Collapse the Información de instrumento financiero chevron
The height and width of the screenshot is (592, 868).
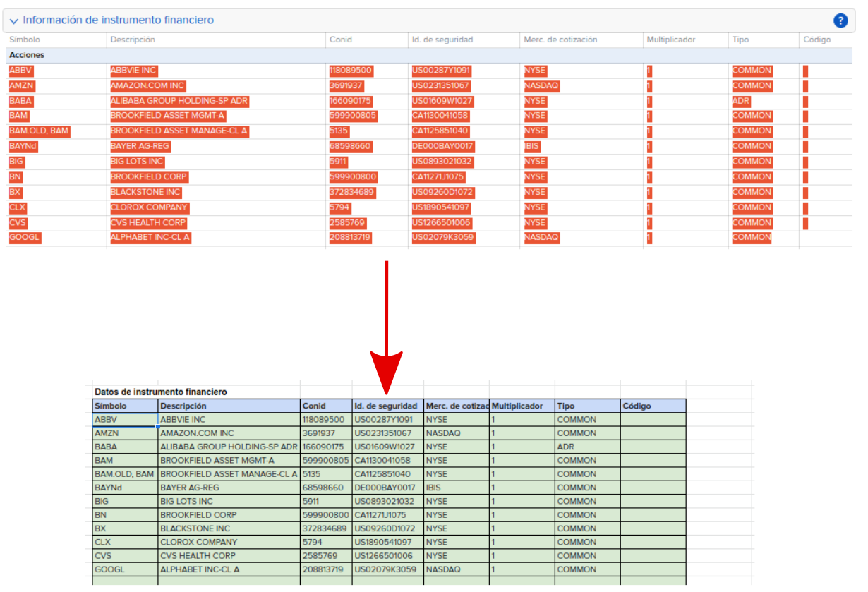pyautogui.click(x=14, y=21)
